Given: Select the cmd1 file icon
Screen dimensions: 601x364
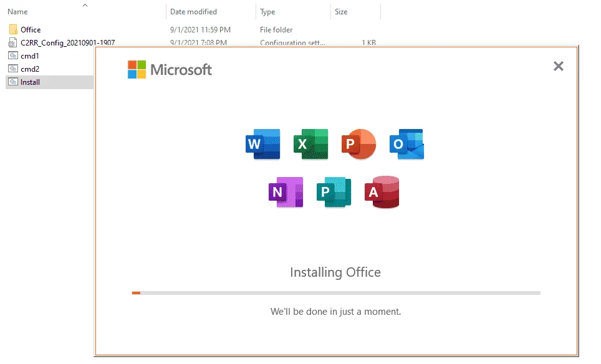Looking at the screenshot, I should point(13,55).
